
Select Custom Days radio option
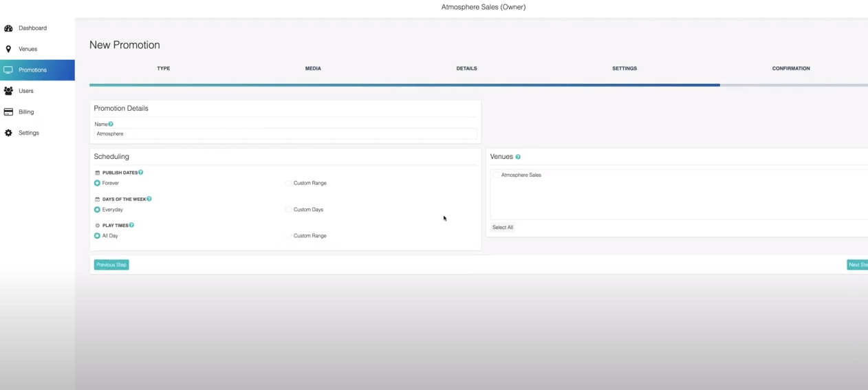288,209
